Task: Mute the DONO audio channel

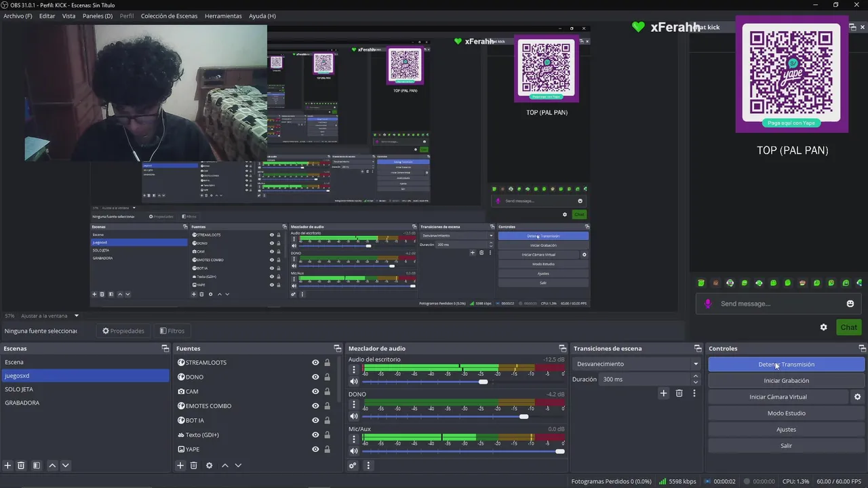Action: coord(353,416)
